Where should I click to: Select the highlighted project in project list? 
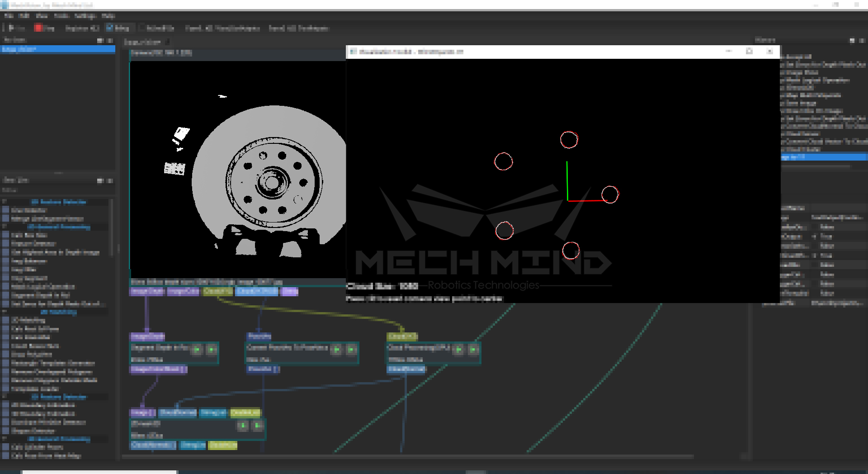57,49
